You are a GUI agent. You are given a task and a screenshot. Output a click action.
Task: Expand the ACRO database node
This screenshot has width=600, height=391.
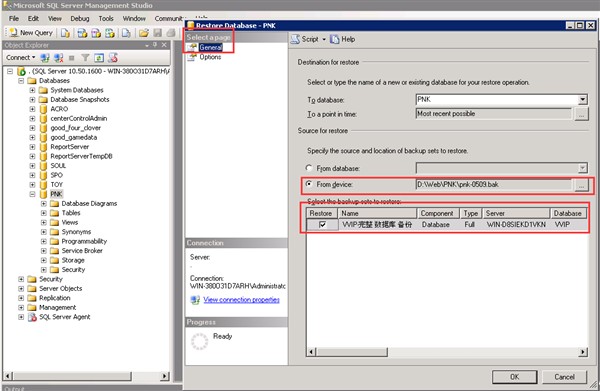pos(33,109)
